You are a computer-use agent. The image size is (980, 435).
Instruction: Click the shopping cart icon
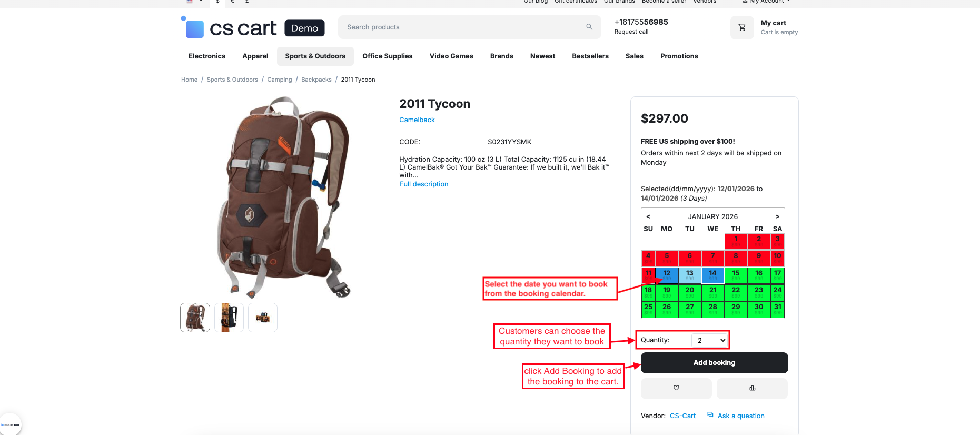pyautogui.click(x=741, y=28)
